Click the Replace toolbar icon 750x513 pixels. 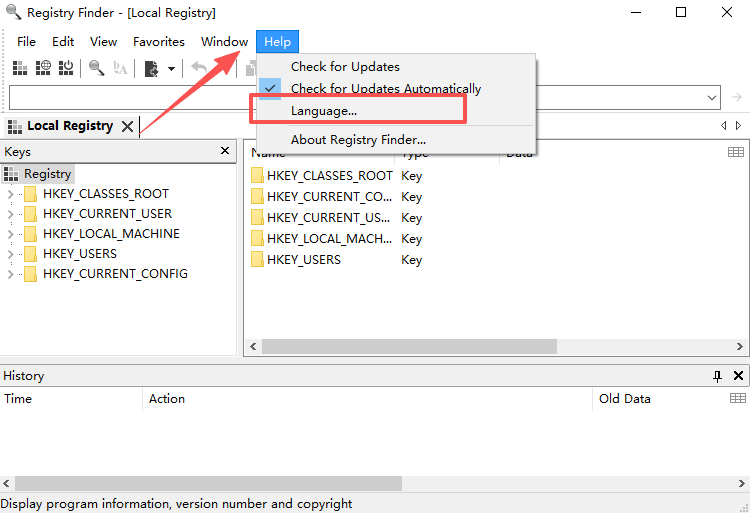tap(120, 68)
